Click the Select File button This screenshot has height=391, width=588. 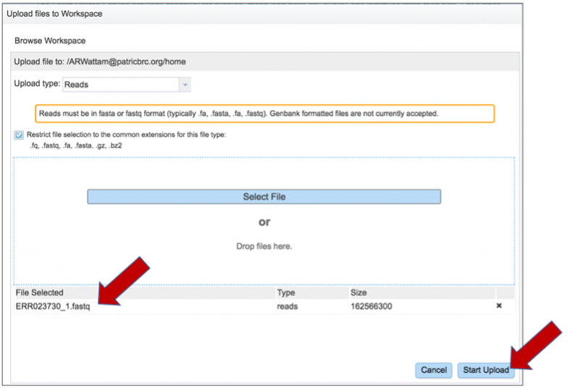(x=264, y=197)
